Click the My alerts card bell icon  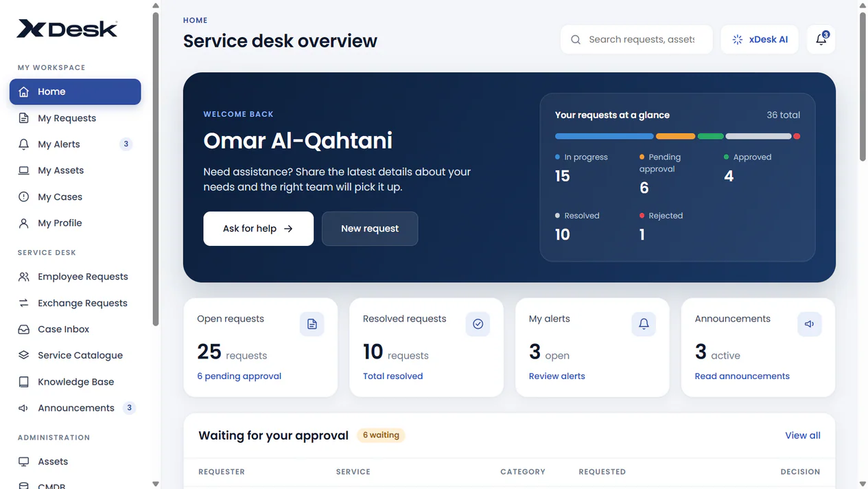click(644, 324)
